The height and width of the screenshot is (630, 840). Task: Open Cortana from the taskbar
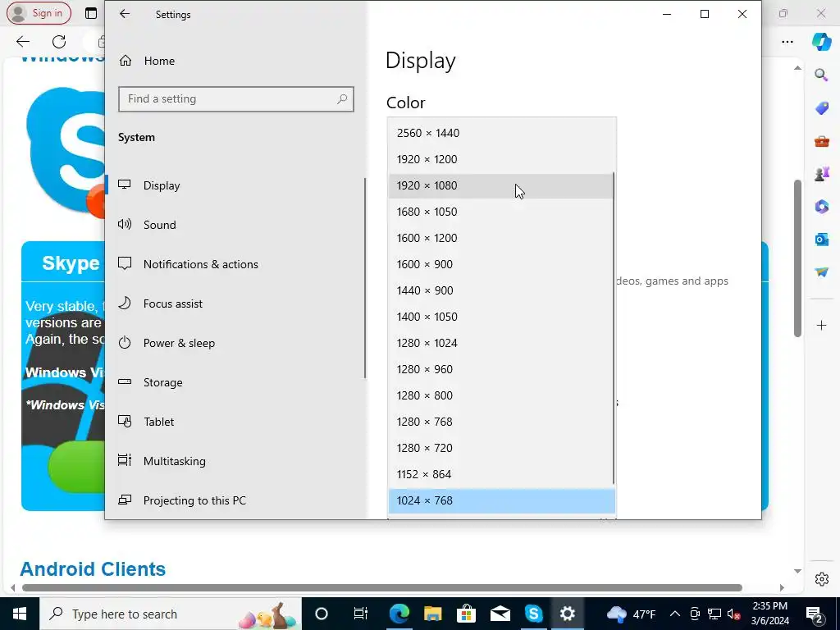pos(322,614)
